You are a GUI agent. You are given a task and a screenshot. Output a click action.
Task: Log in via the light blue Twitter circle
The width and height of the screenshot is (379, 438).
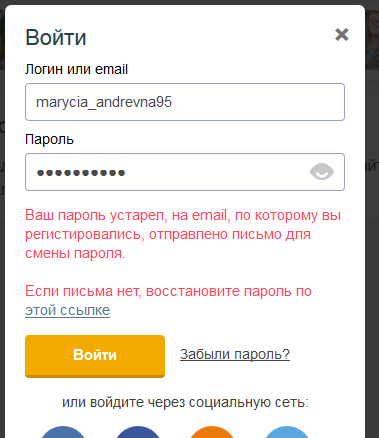[x=287, y=432]
